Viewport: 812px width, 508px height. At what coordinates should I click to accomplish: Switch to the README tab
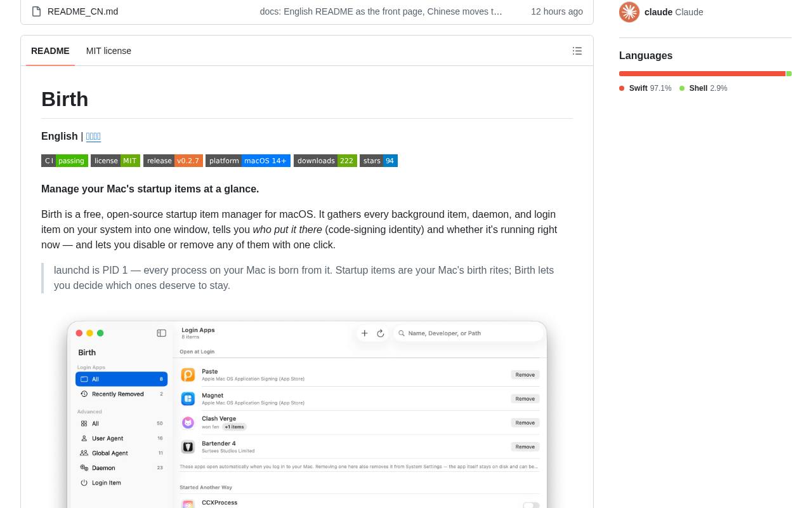50,51
